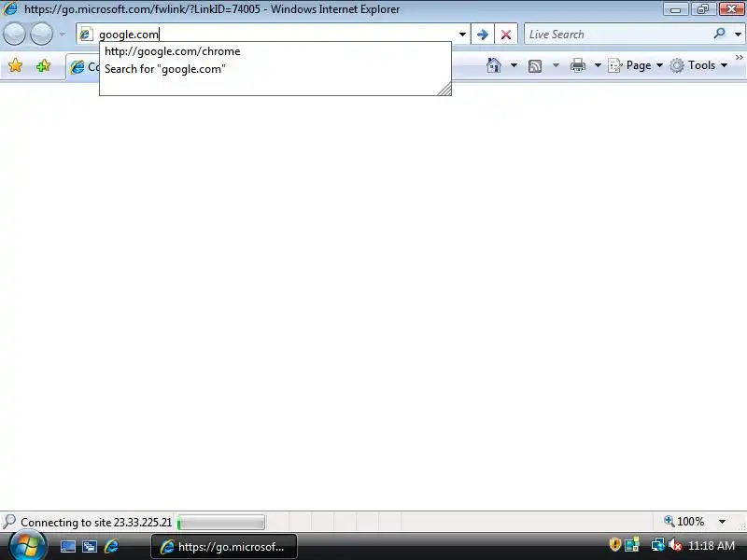This screenshot has height=560, width=747.
Task: Click the Forward navigation button
Action: pos(41,35)
